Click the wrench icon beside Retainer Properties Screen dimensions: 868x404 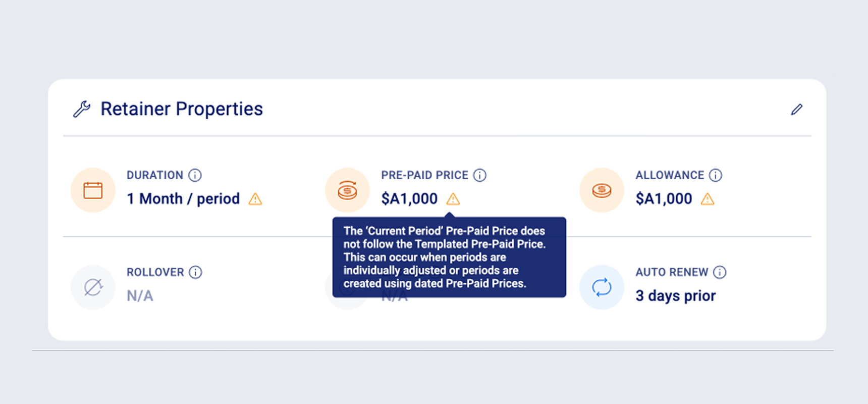[82, 109]
